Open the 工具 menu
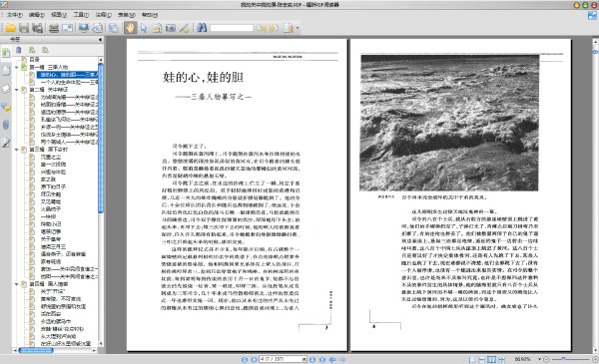Screen dimensions: 599x364 [x=81, y=15]
